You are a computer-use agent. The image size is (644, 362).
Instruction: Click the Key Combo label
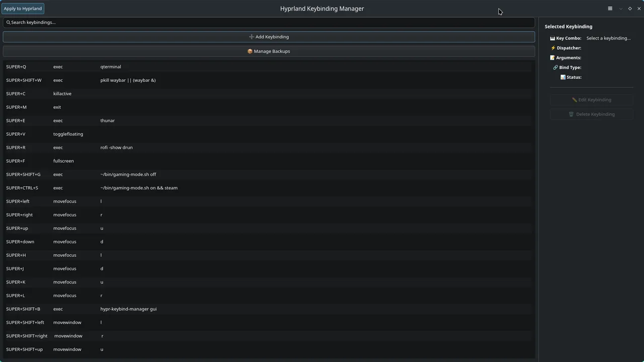click(x=566, y=38)
